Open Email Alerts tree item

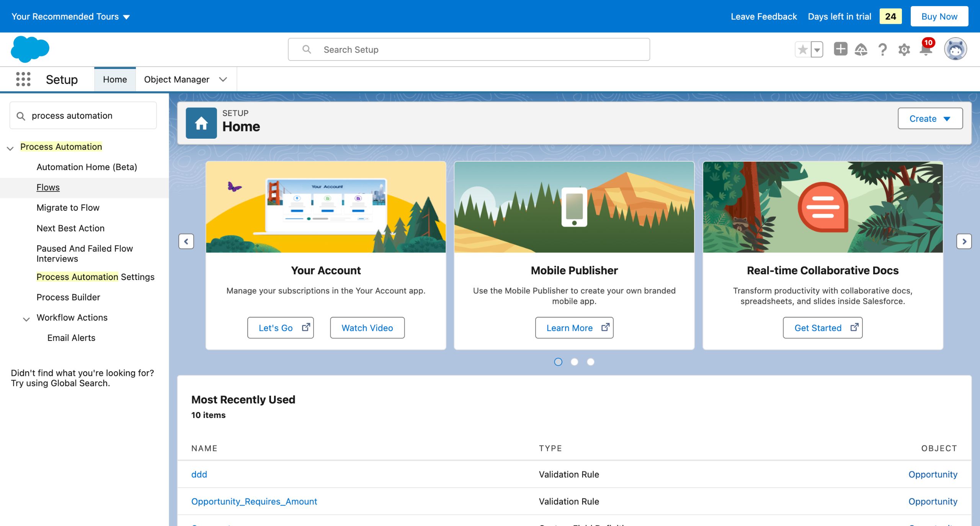(71, 338)
